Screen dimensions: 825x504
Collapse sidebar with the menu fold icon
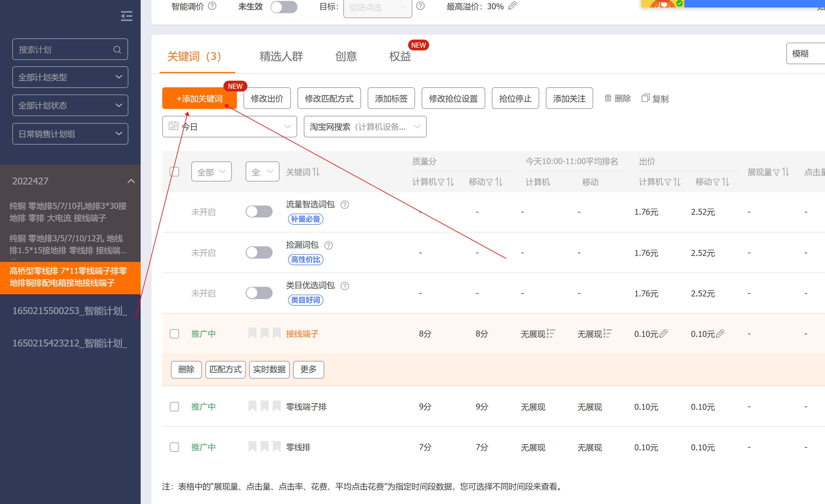126,16
